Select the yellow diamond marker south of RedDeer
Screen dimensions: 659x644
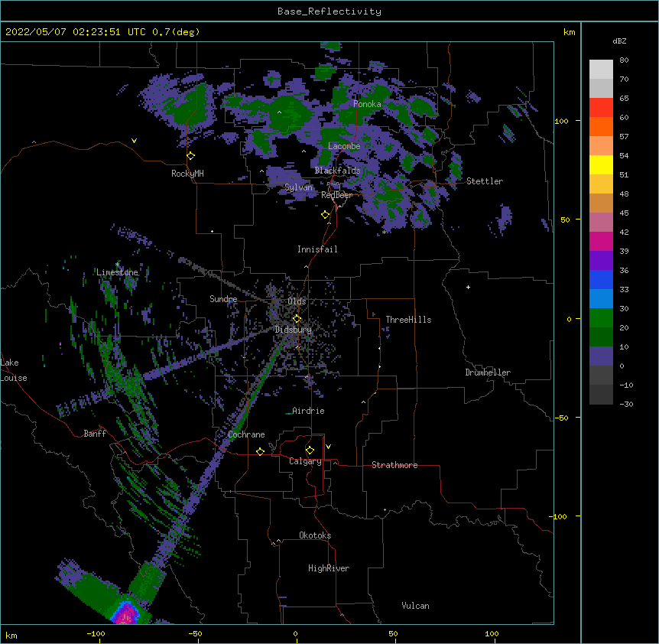click(x=326, y=215)
